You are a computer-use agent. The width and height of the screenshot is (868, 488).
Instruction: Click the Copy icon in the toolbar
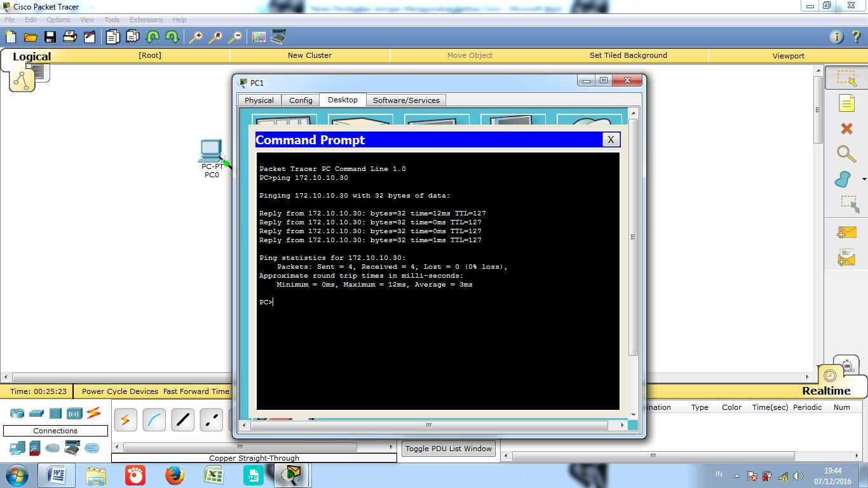point(112,37)
